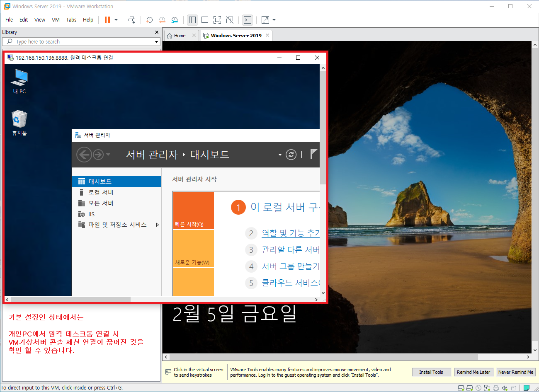Click keyboard hint icon in tools bar
Image resolution: width=539 pixels, height=392 pixels.
[168, 372]
